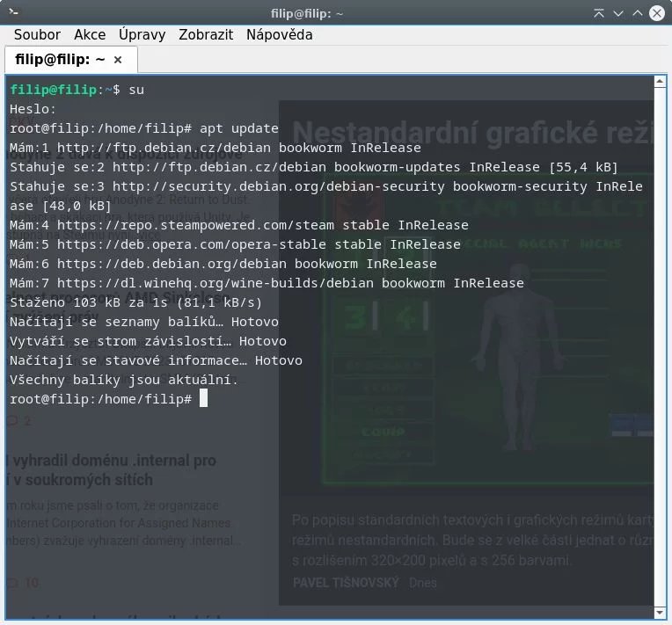The height and width of the screenshot is (625, 672).
Task: Click the green 'filip@filip' prompt with 'su'
Action: pos(77,90)
